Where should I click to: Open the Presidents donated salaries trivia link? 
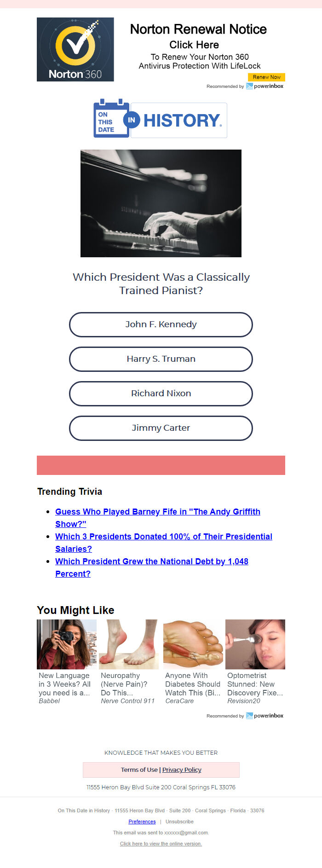(164, 543)
